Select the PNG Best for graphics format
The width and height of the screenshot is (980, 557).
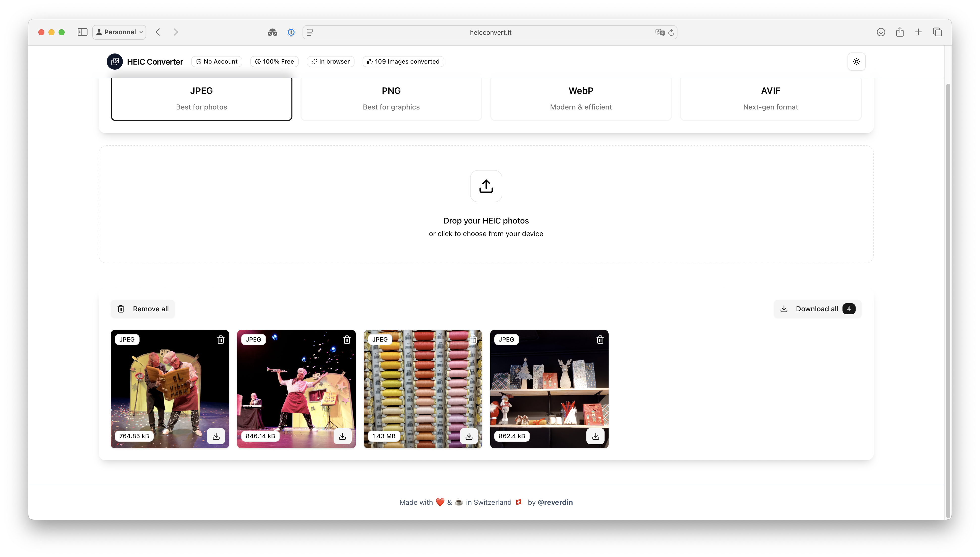coord(391,99)
